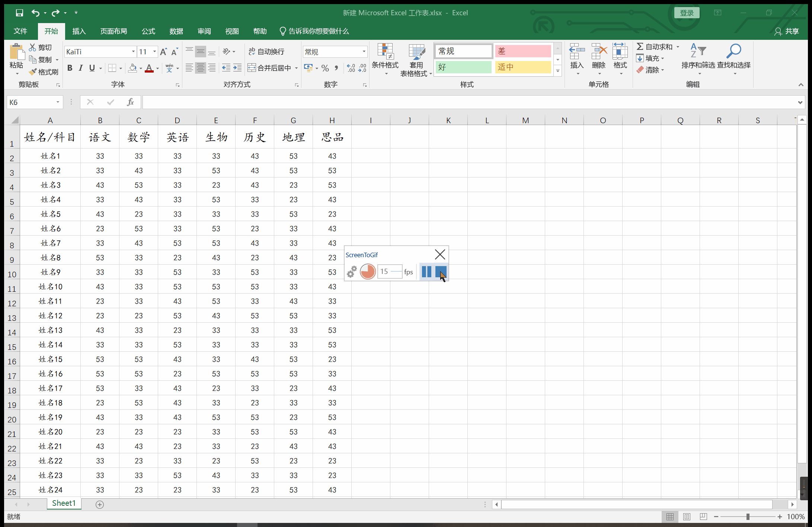
Task: Click the 共享 Share button
Action: (787, 31)
